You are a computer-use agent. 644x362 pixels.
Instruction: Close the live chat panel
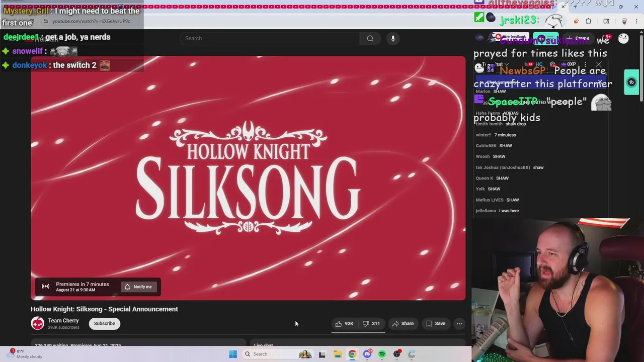click(599, 64)
